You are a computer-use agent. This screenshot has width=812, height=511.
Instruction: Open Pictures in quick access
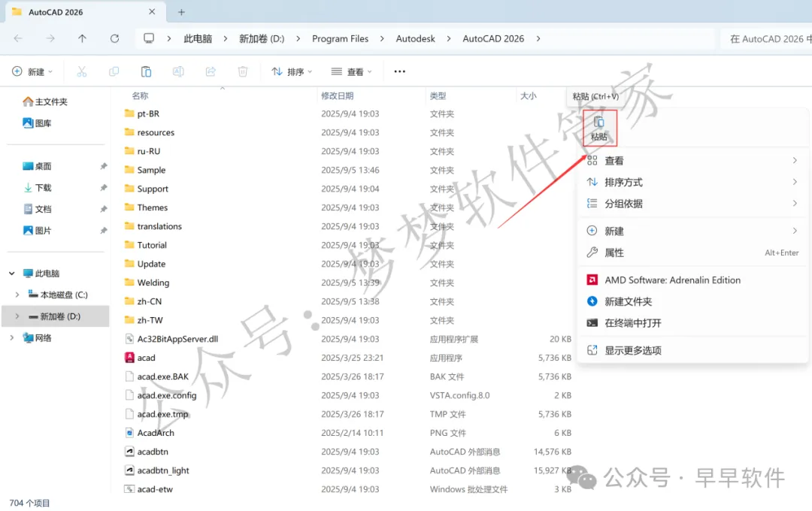tap(37, 231)
